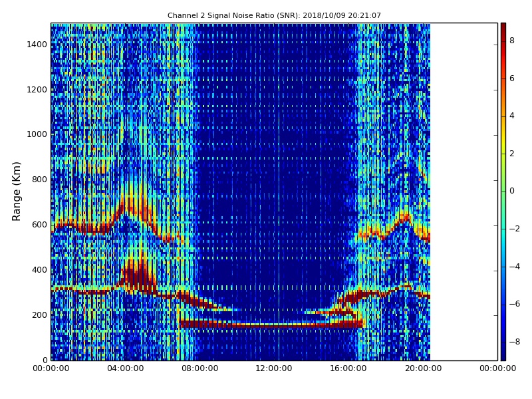The width and height of the screenshot is (532, 399).
Task: Click the 16:00:00 time axis label
Action: [x=348, y=368]
